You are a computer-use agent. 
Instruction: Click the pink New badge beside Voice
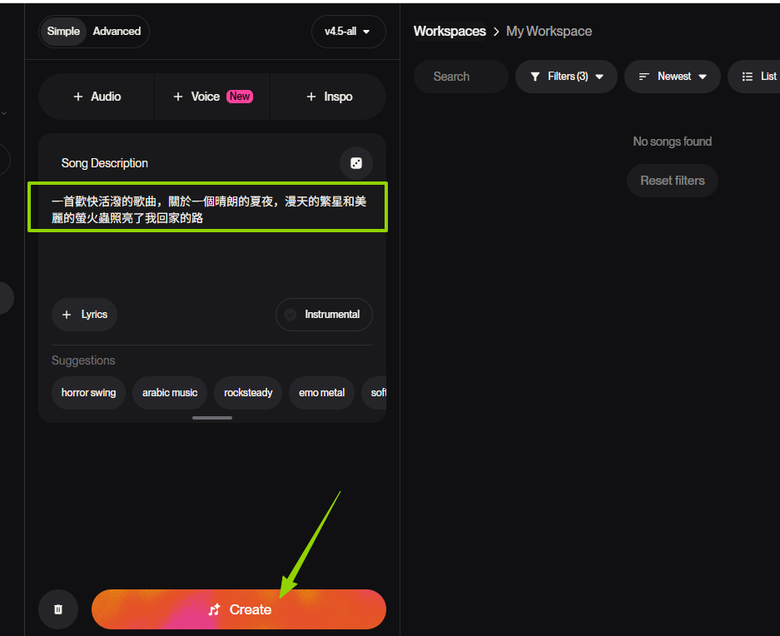pos(240,96)
